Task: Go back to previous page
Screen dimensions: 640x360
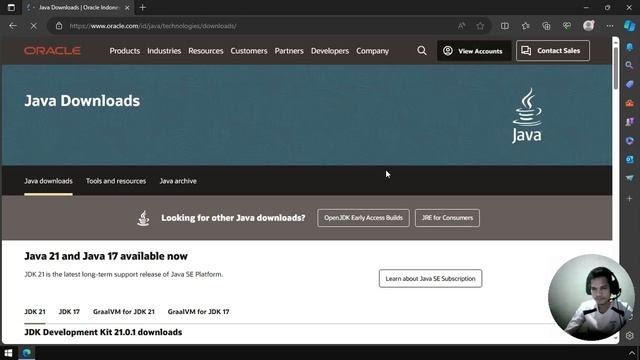Action: [13, 26]
